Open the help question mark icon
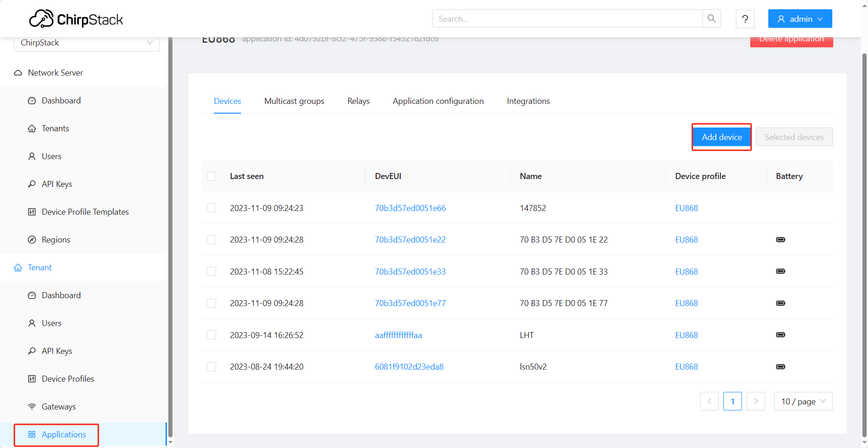Viewport: 868px width, 448px height. point(745,19)
